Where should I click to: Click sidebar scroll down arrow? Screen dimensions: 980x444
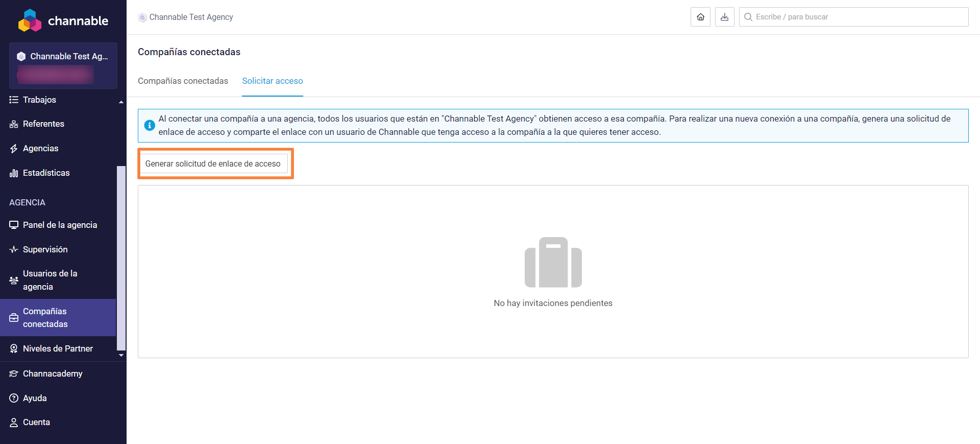(x=121, y=355)
